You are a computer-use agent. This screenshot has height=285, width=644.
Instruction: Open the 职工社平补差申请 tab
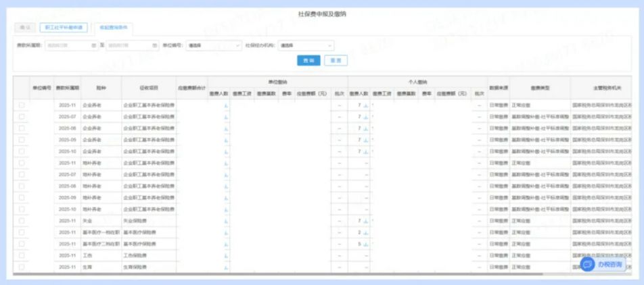pos(64,28)
